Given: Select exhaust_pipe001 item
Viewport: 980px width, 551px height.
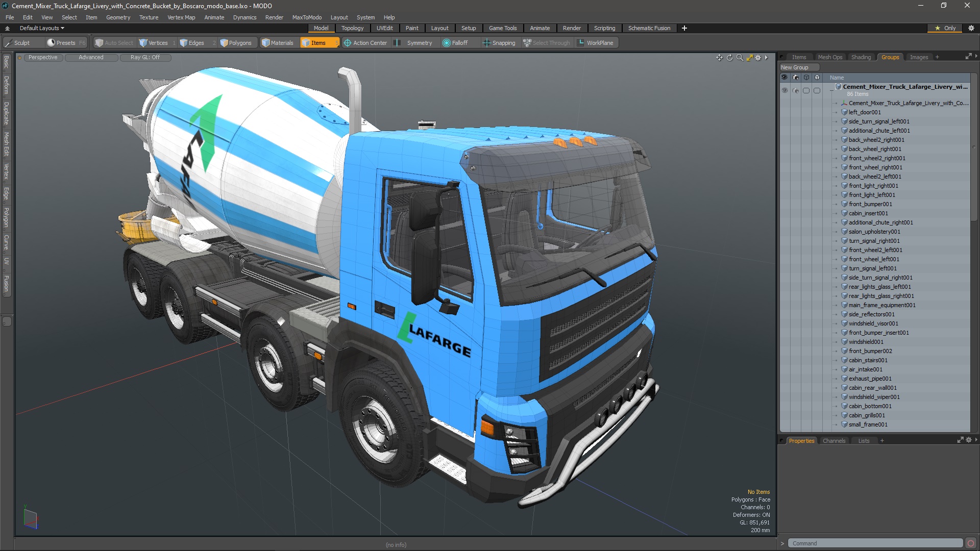Looking at the screenshot, I should pyautogui.click(x=870, y=379).
